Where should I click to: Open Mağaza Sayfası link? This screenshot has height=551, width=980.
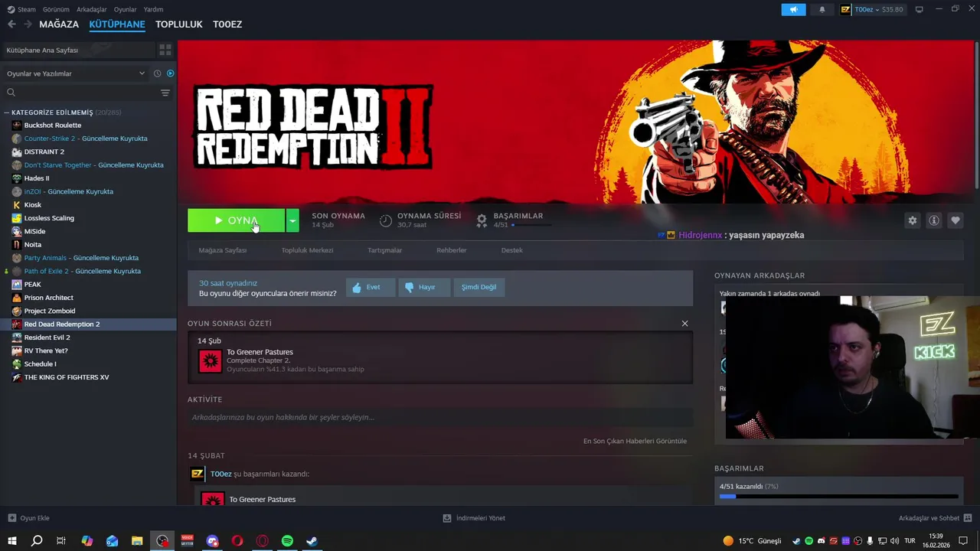[223, 250]
